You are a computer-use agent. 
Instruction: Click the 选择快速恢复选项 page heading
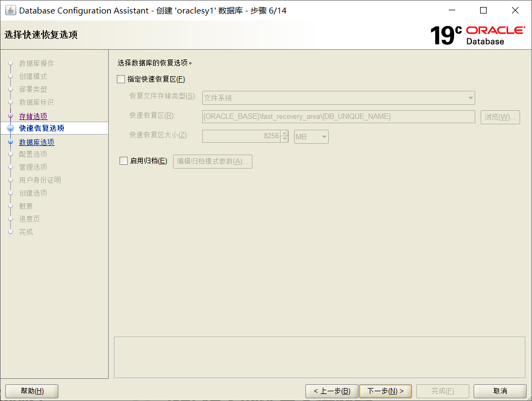pyautogui.click(x=41, y=35)
